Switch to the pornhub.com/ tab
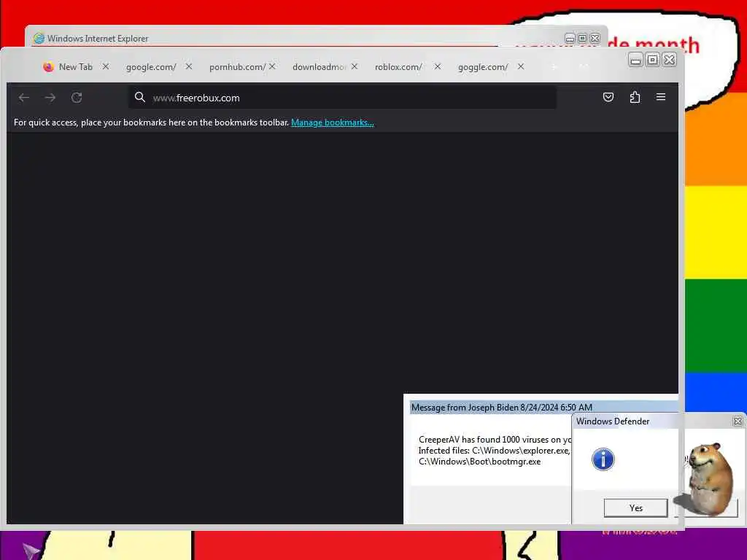Image resolution: width=747 pixels, height=560 pixels. pyautogui.click(x=237, y=67)
